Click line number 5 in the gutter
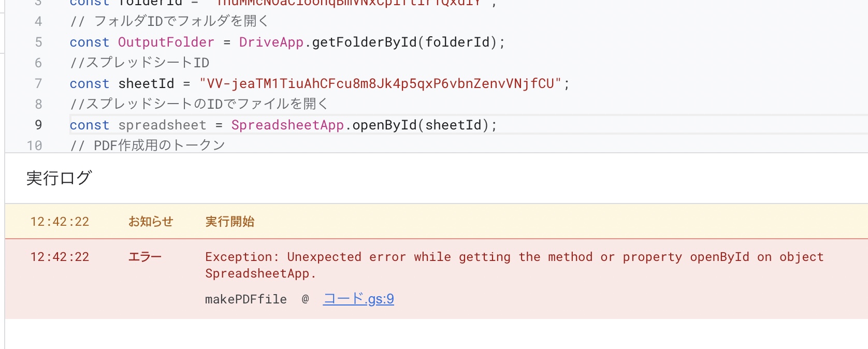Viewport: 868px width, 349px height. (x=38, y=42)
